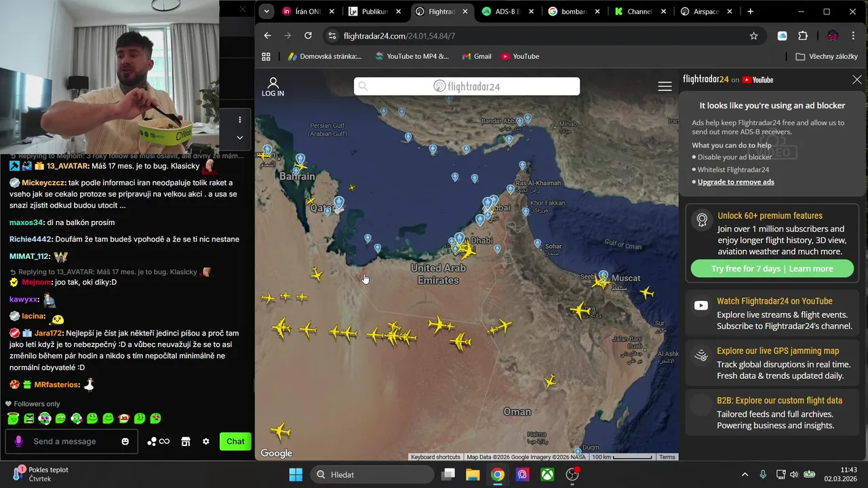Click Try free for 7 days button
Viewport: 868px width, 488px height.
[772, 268]
